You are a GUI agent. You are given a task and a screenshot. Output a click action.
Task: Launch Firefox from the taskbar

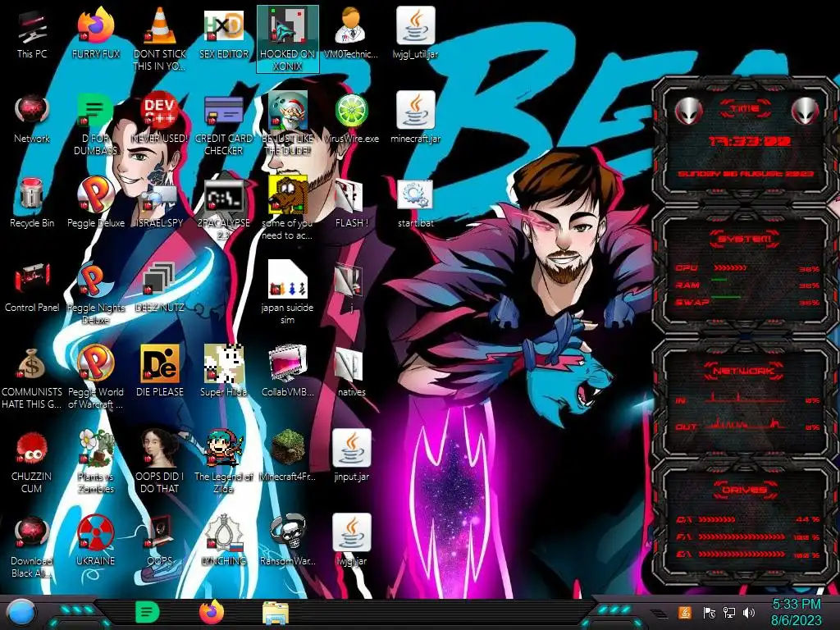tap(212, 612)
